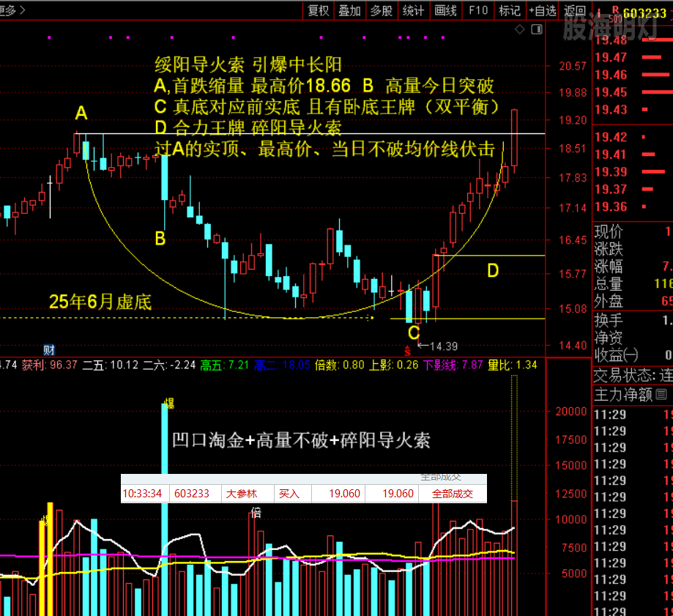Click the 返回 back button
Screen dimensions: 673x616
[x=575, y=10]
